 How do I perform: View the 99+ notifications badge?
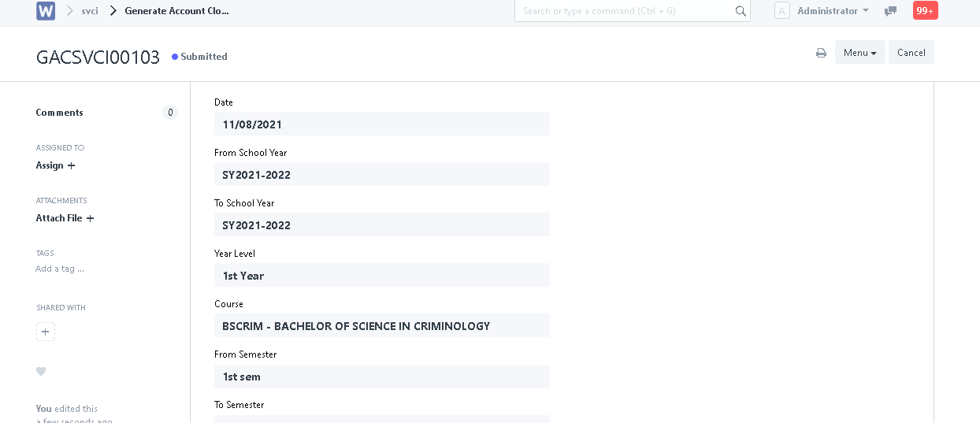[925, 11]
